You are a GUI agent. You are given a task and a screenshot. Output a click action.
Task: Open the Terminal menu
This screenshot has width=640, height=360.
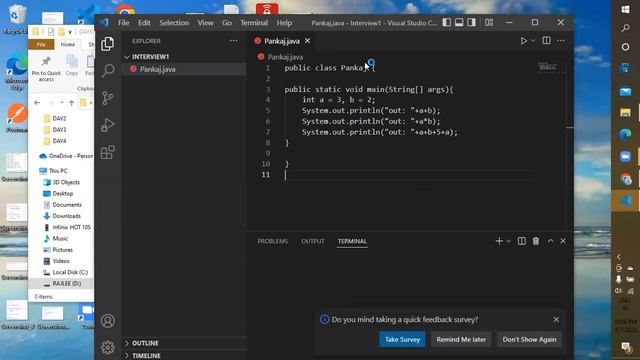254,23
